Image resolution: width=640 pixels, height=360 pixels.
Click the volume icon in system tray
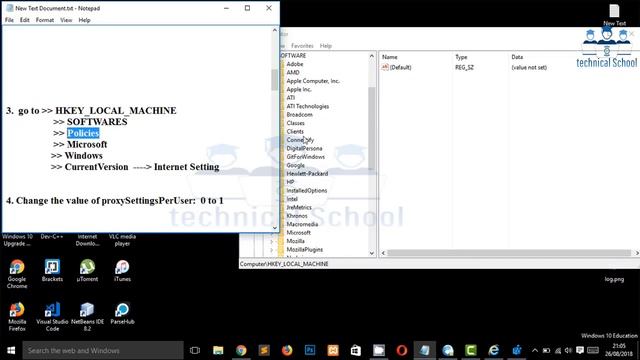click(568, 350)
